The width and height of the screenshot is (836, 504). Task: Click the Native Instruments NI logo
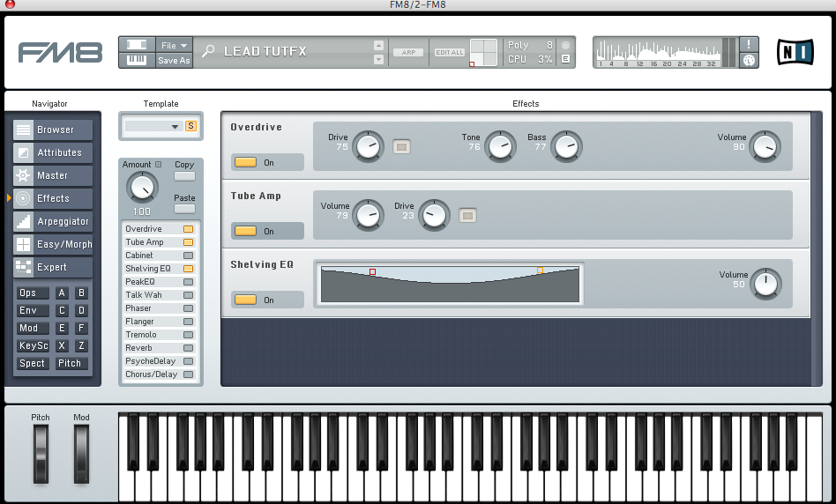tap(795, 52)
